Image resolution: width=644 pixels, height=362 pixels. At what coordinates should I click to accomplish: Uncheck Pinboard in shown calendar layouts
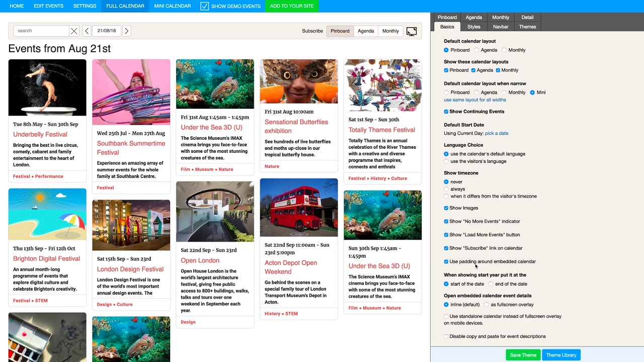(x=446, y=70)
